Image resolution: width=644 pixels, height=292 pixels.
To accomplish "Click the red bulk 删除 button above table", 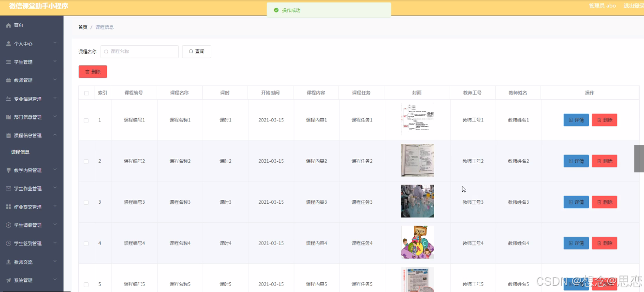I will click(93, 72).
